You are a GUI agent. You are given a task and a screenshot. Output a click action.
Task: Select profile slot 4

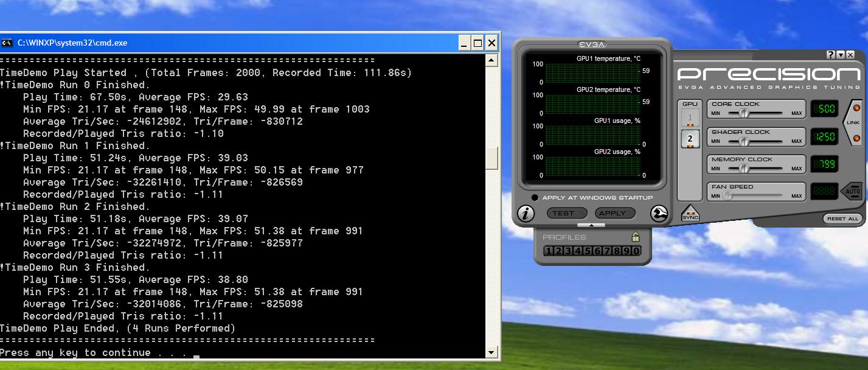point(578,251)
